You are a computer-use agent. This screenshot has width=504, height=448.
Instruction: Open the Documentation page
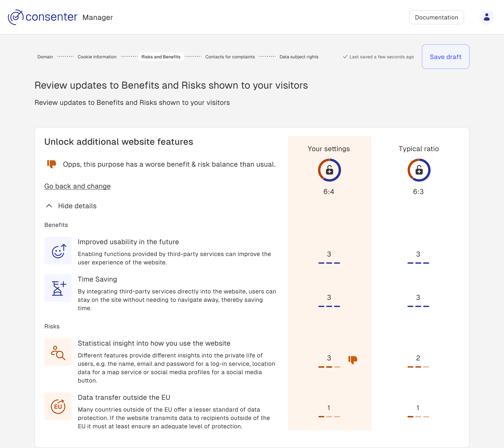tap(436, 17)
